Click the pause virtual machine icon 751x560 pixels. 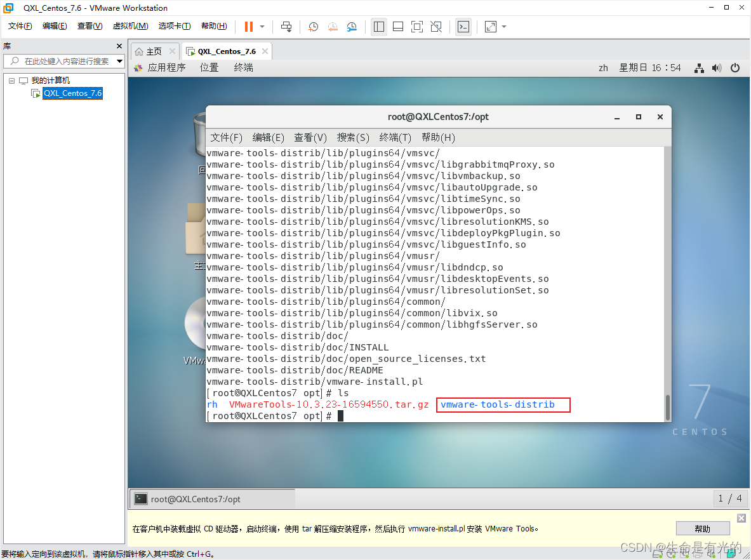pos(249,27)
